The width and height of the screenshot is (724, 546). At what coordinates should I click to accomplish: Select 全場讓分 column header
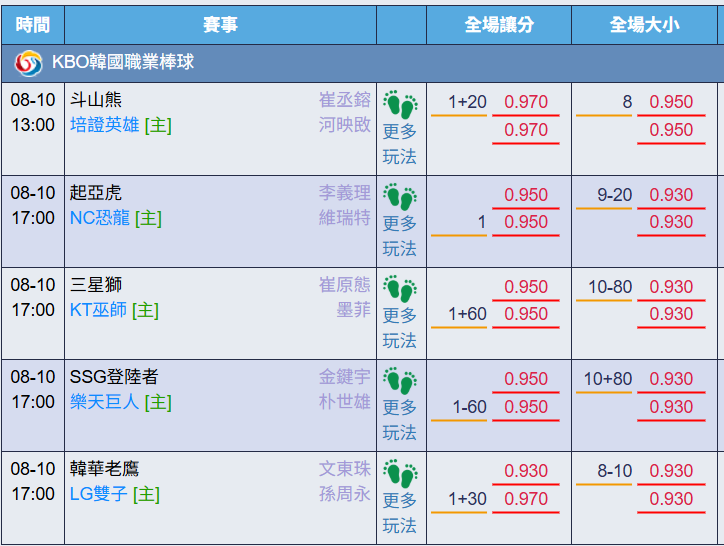[499, 25]
